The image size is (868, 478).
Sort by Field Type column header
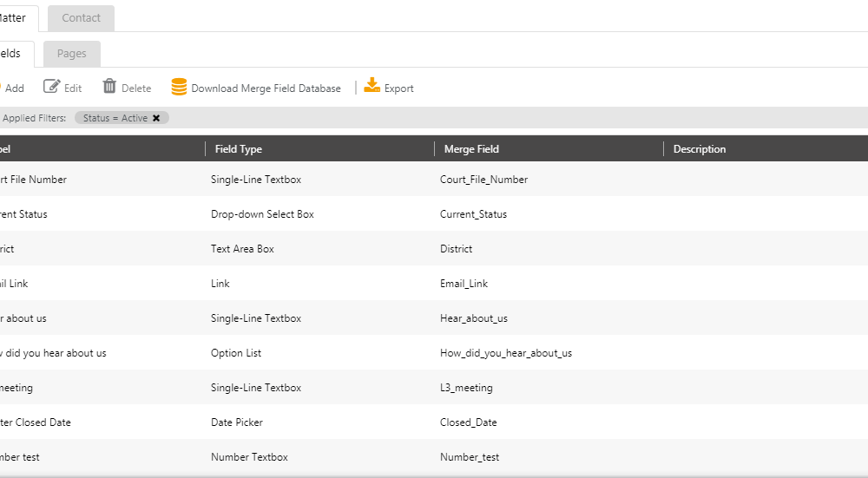[239, 149]
